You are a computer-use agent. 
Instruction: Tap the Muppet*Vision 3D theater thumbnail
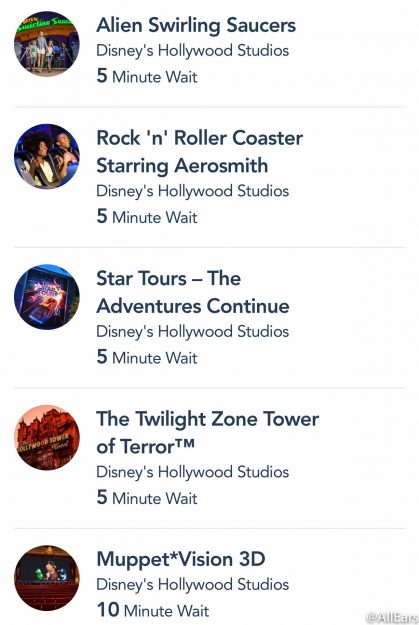coord(47,578)
